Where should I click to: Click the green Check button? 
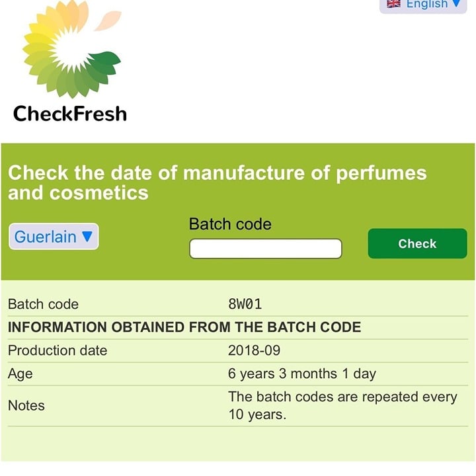point(417,243)
